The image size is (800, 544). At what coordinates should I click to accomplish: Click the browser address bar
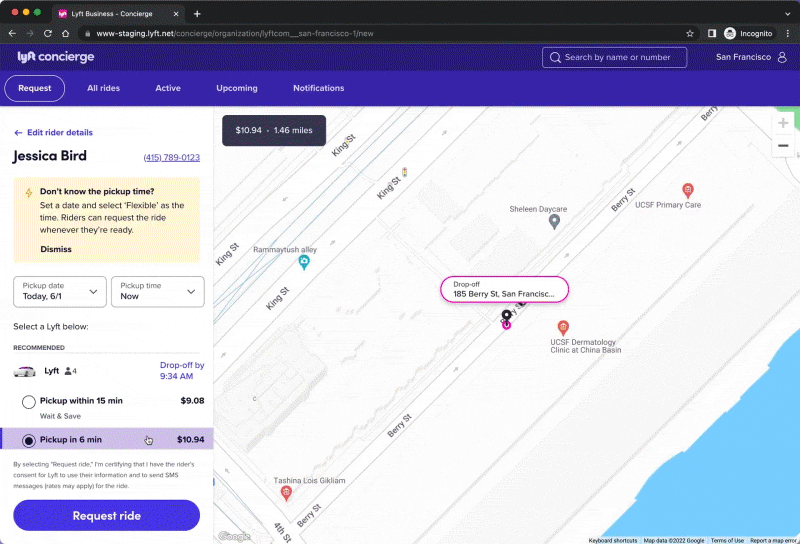point(383,33)
